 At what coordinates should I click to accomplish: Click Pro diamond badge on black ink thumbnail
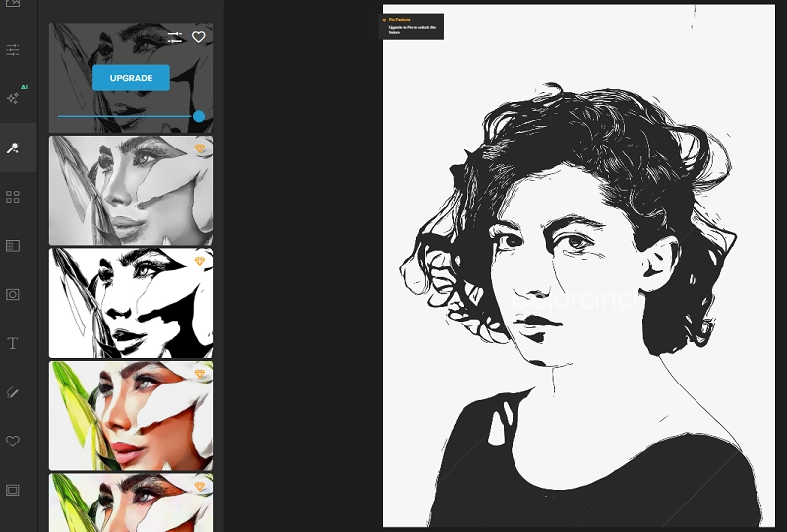point(200,261)
